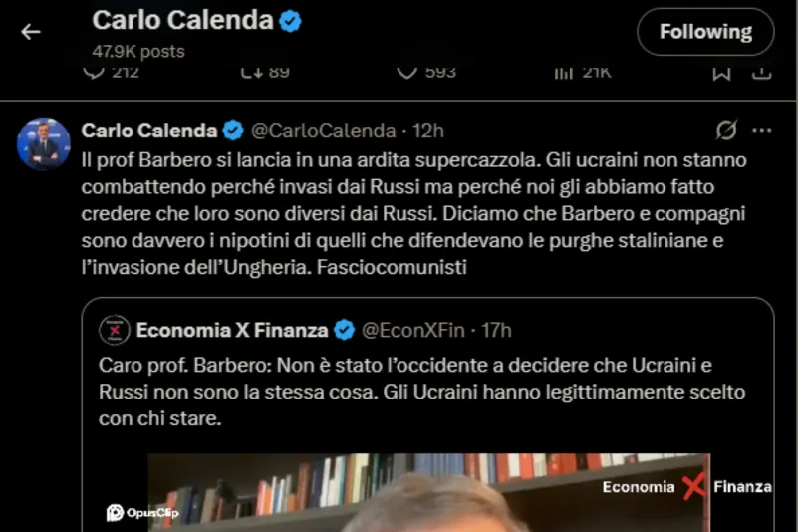Go back using the left arrow

(x=31, y=32)
